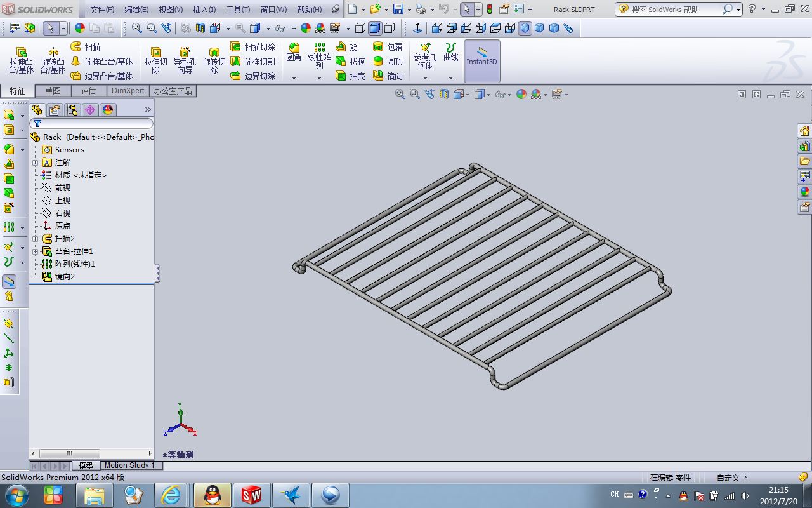
Task: Click the FeatureManager filter search box
Action: [x=89, y=122]
